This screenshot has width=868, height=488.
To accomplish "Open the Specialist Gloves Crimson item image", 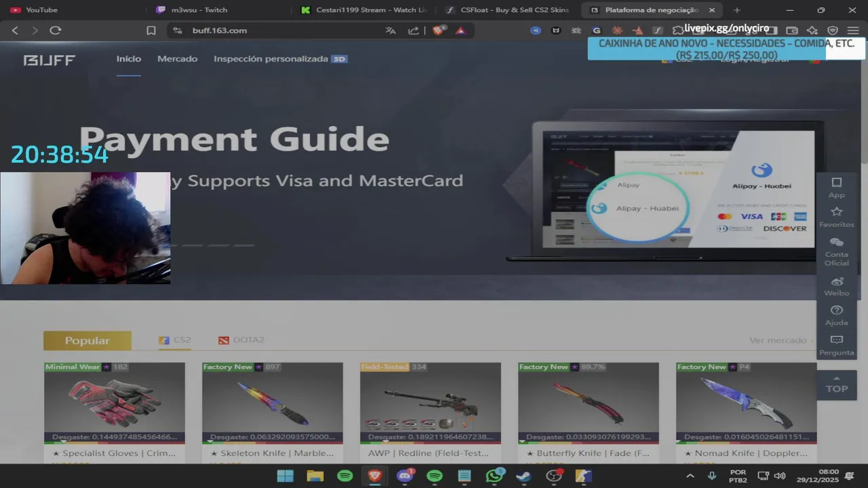I will (x=114, y=402).
